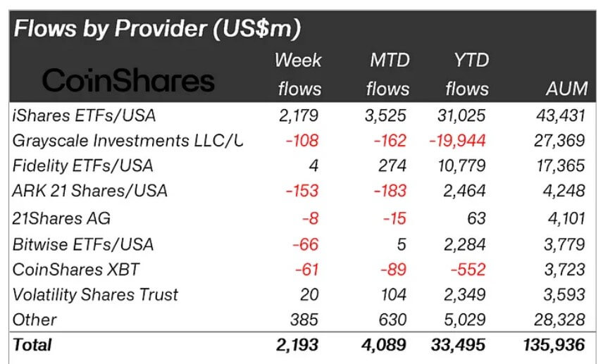603x364 pixels.
Task: Click the 21Shares AG row label
Action: [x=61, y=218]
